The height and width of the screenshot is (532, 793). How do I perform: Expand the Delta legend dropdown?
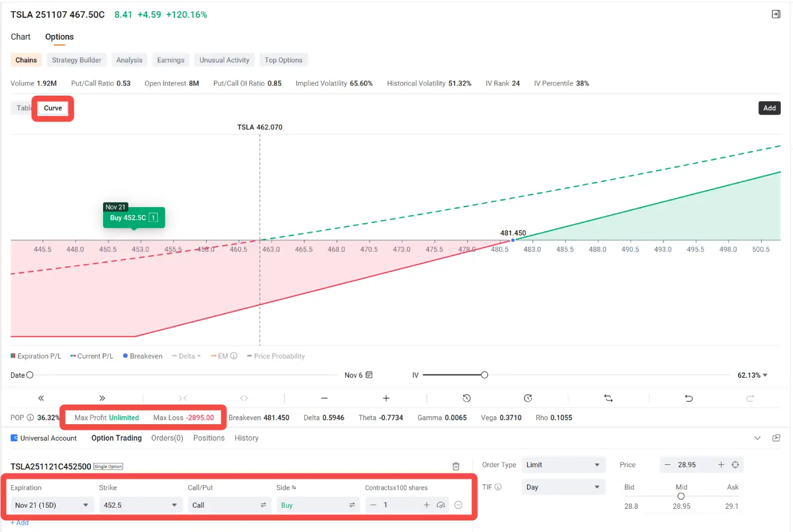186,356
